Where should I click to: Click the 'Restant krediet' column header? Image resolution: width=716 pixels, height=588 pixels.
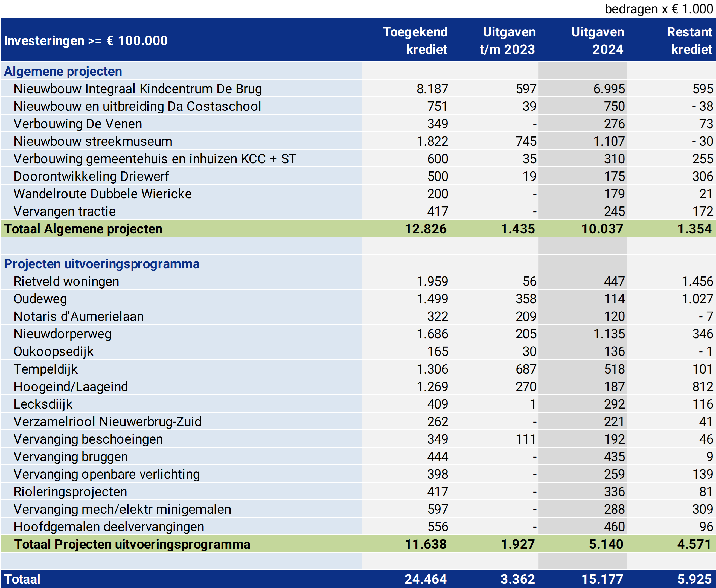point(689,41)
